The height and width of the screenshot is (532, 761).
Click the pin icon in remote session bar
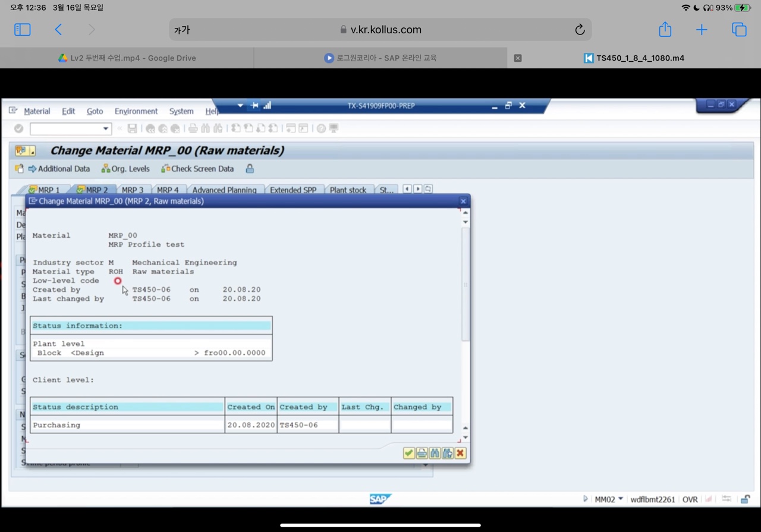(x=254, y=105)
